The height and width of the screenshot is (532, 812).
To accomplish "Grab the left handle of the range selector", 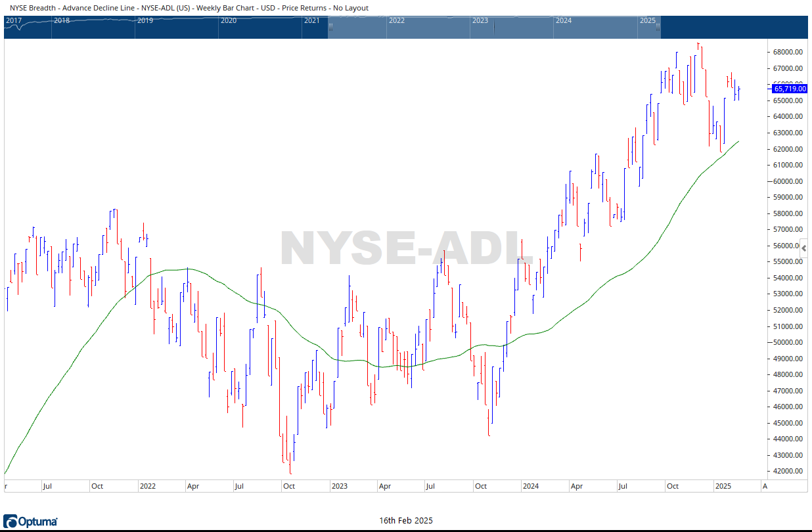I will point(330,27).
